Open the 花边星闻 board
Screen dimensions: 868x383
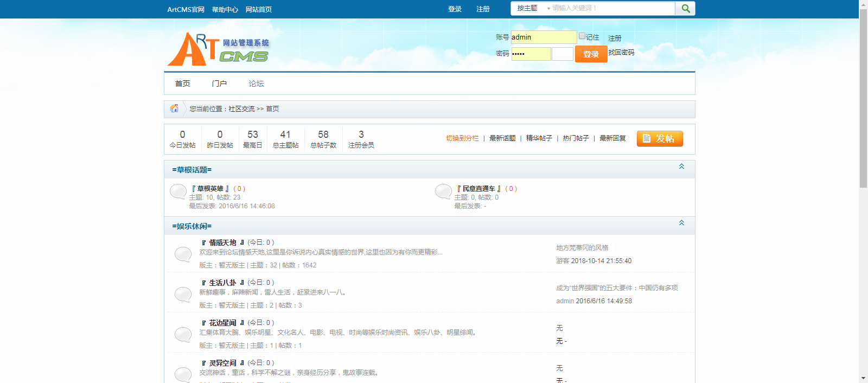(223, 323)
